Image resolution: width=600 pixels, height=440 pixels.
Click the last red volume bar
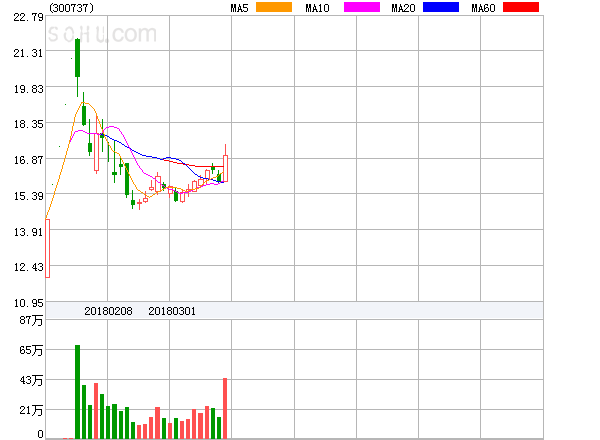[225, 408]
